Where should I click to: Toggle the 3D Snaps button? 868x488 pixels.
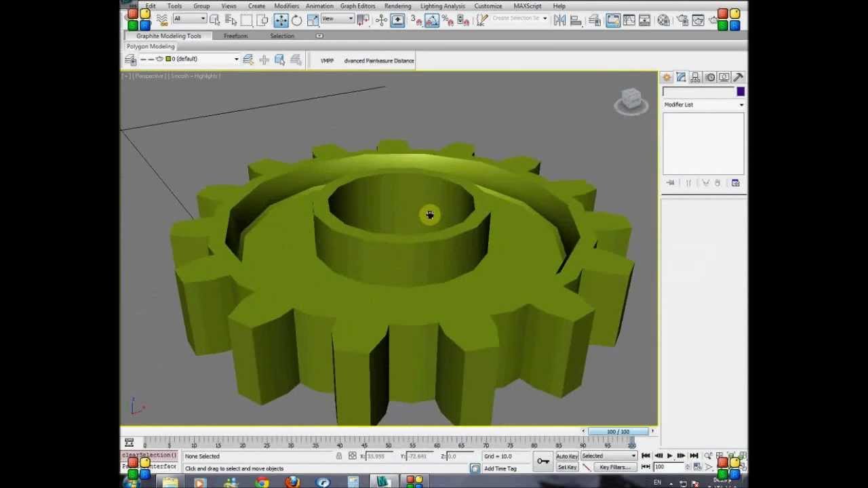click(x=415, y=20)
